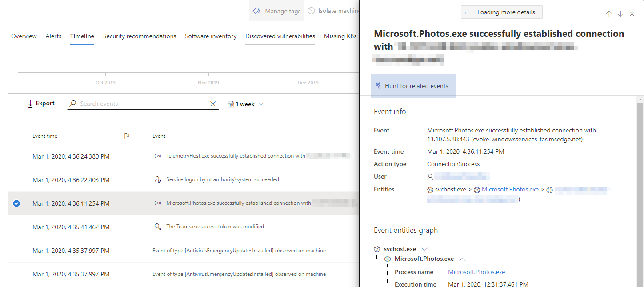This screenshot has height=287, width=644.
Task: Click the Isolate machine icon
Action: pyautogui.click(x=311, y=11)
